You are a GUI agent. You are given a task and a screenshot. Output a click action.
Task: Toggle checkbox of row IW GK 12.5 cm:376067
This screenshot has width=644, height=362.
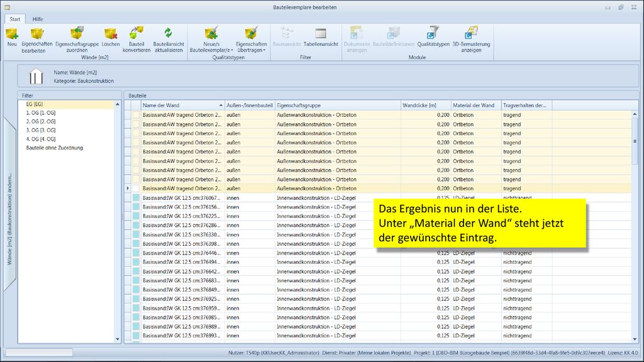[x=136, y=198]
